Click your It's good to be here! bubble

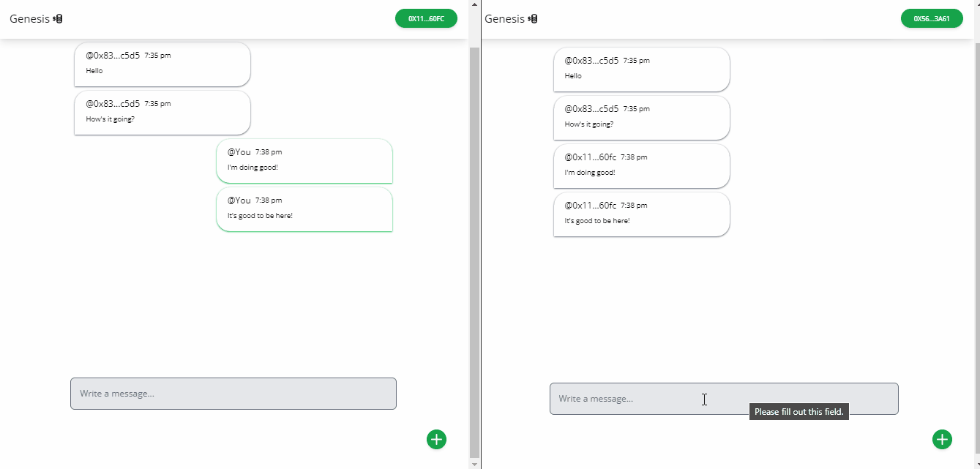304,209
